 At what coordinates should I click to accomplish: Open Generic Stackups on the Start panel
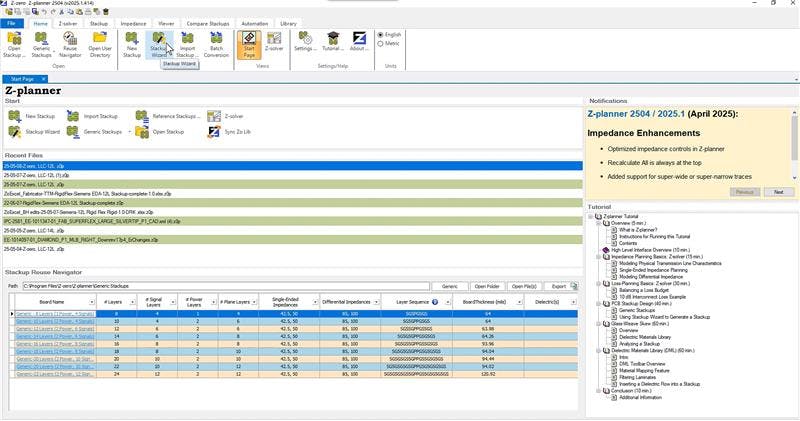point(95,132)
